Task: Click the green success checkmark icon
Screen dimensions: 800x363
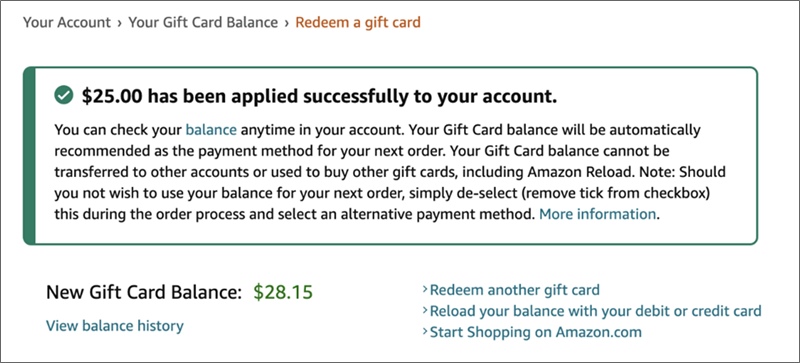Action: coord(64,95)
